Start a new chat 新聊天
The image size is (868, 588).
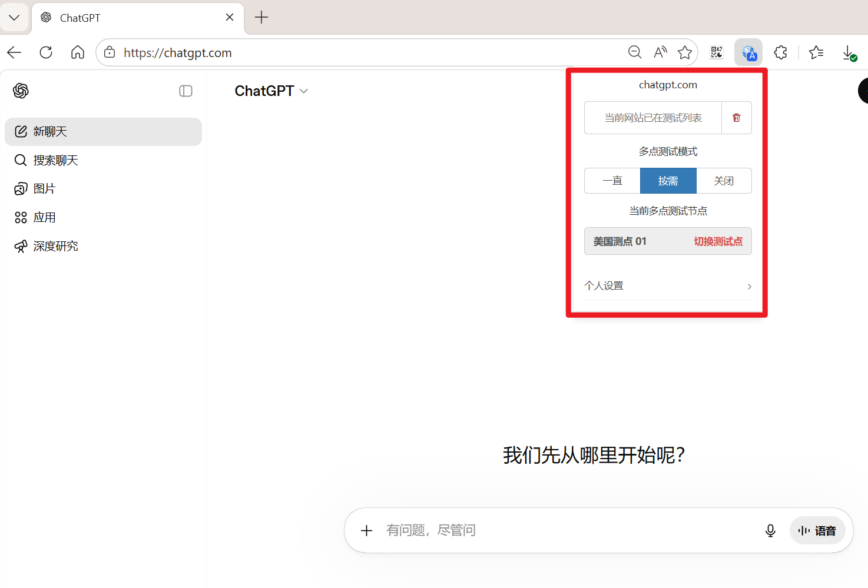click(103, 132)
